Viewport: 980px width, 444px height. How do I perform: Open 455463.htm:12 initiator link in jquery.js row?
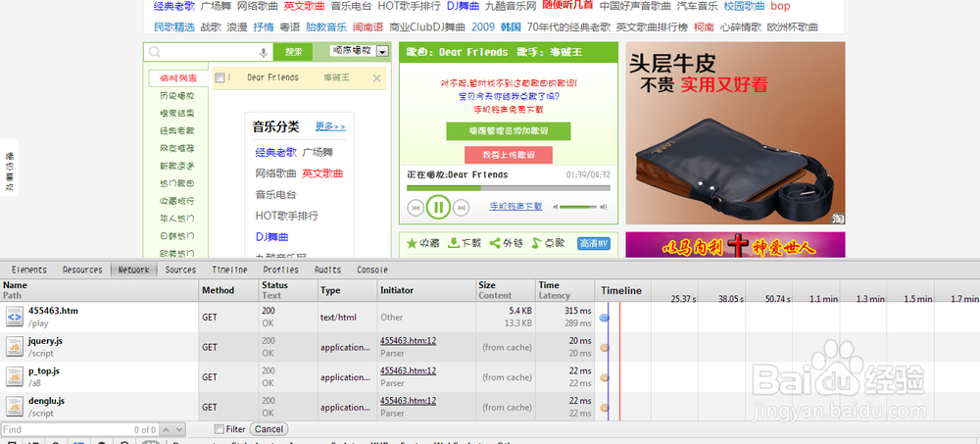[408, 341]
